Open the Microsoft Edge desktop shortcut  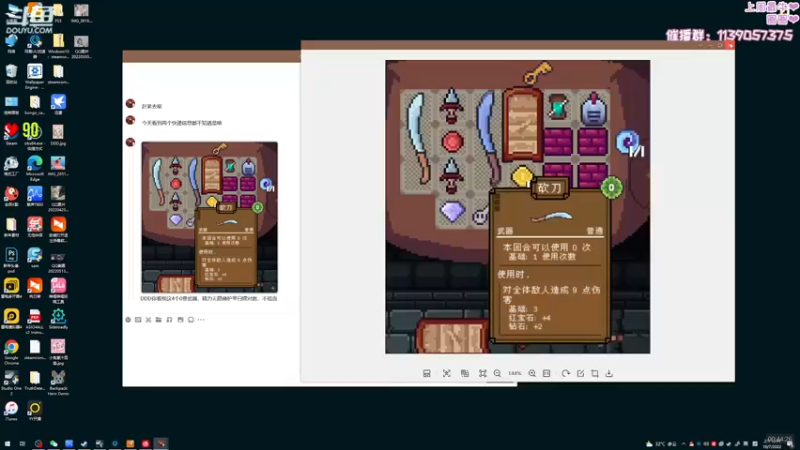pyautogui.click(x=35, y=168)
